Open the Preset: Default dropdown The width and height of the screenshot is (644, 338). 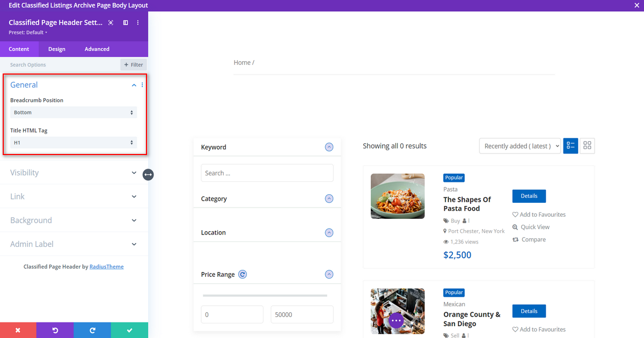pos(28,33)
